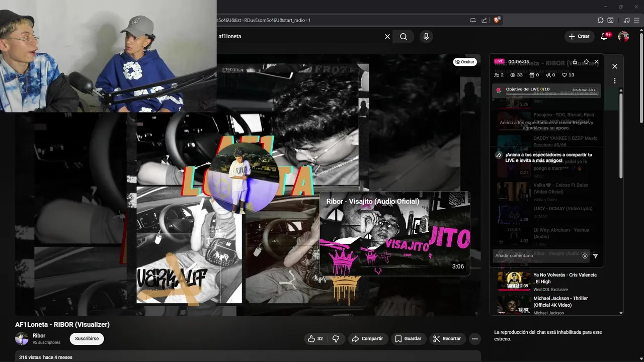Send comment with paper plane icon
Viewport: 644px width, 362px height.
click(x=596, y=256)
